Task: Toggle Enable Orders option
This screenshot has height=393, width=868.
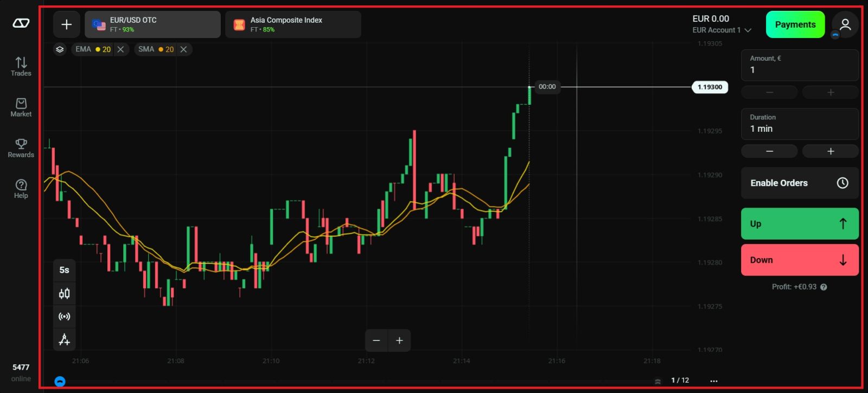Action: (x=799, y=183)
